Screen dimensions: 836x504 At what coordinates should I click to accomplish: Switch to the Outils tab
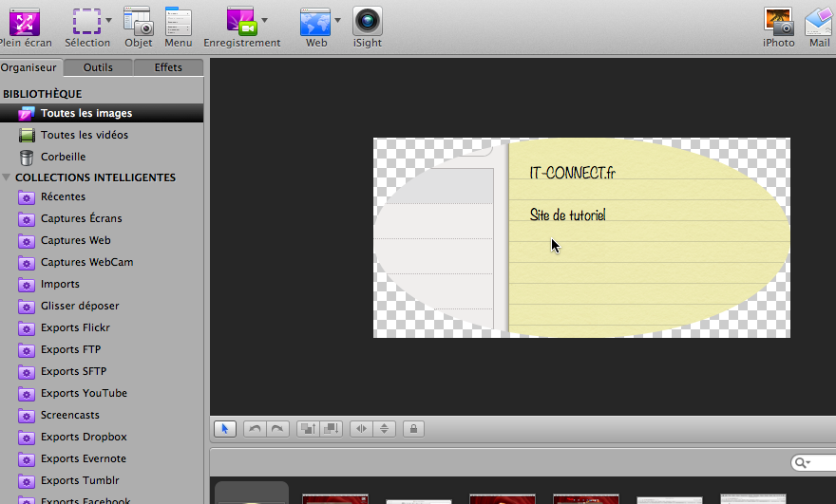click(98, 67)
